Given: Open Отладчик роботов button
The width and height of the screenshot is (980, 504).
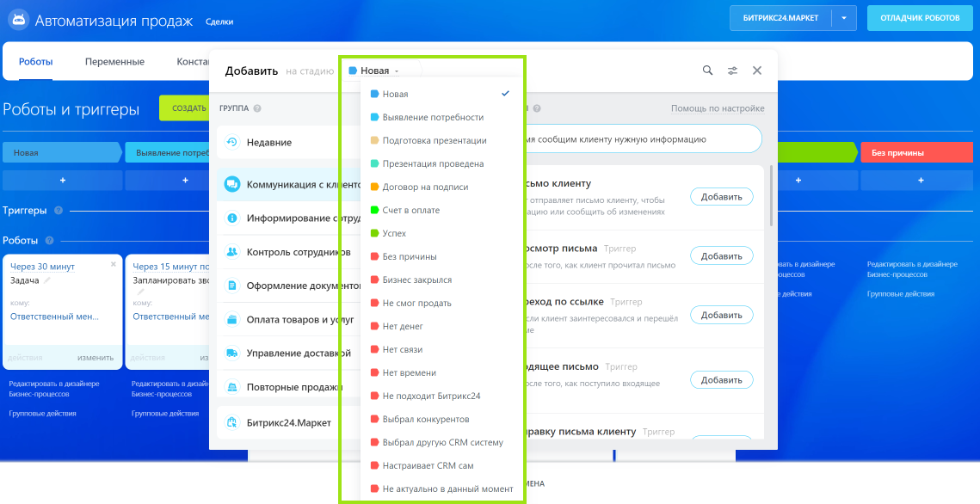Looking at the screenshot, I should pyautogui.click(x=920, y=18).
